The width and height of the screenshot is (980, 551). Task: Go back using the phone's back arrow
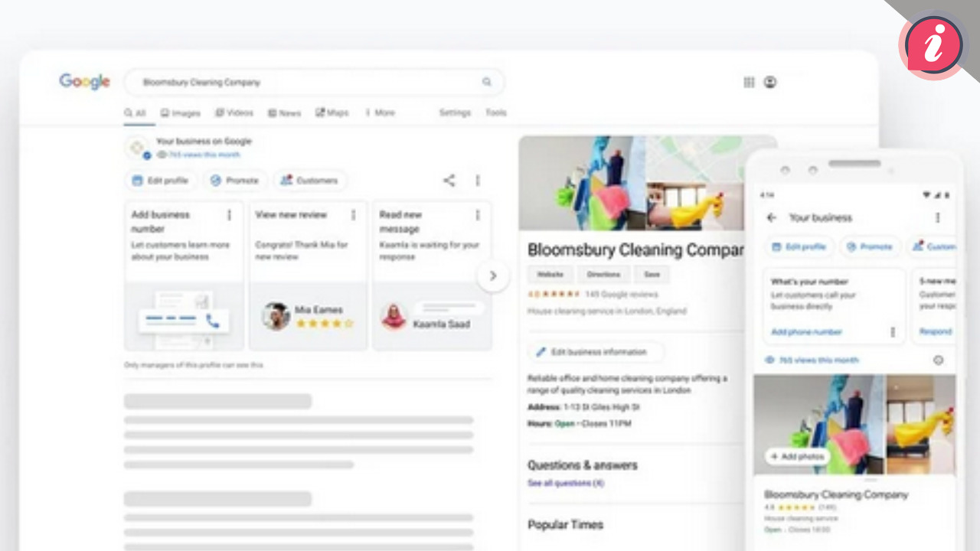point(771,218)
